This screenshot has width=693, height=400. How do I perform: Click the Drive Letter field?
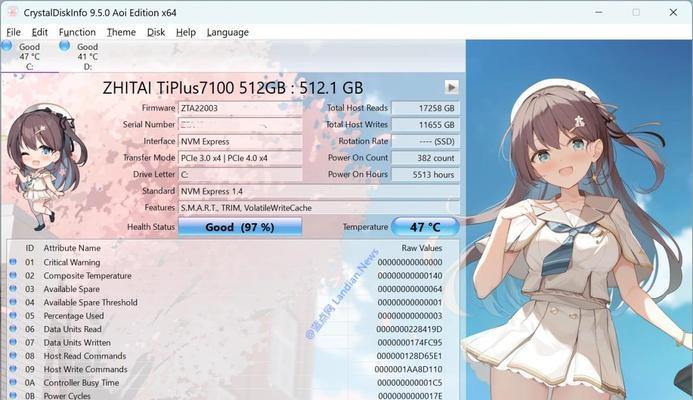(240, 175)
